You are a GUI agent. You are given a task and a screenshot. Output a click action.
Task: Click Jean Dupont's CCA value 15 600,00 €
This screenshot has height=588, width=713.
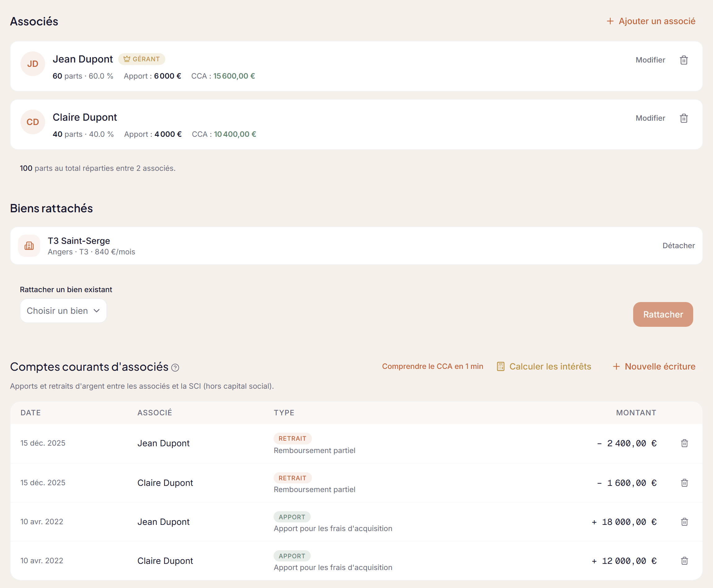234,76
